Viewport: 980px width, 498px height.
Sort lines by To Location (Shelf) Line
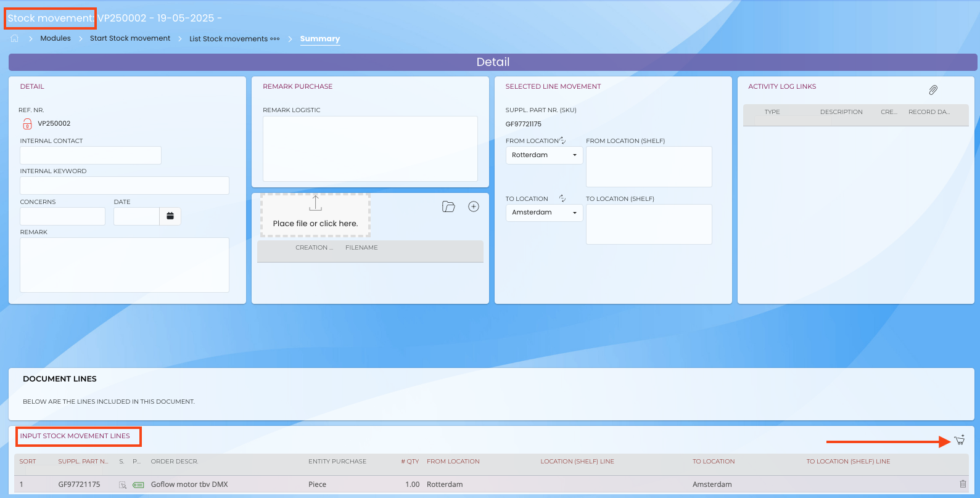coord(849,462)
